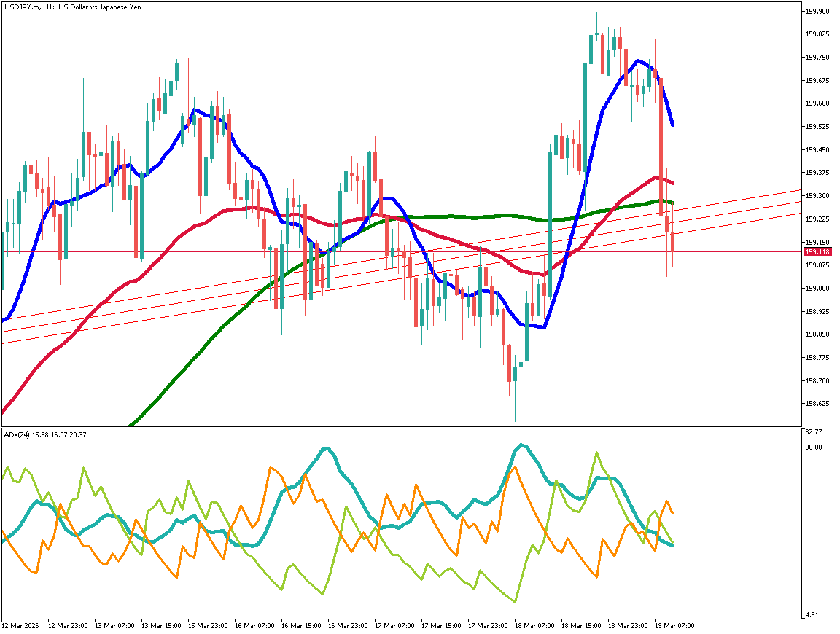Select the 18 Mar 15:00 time label
This screenshot has height=634, width=840.
[x=581, y=625]
